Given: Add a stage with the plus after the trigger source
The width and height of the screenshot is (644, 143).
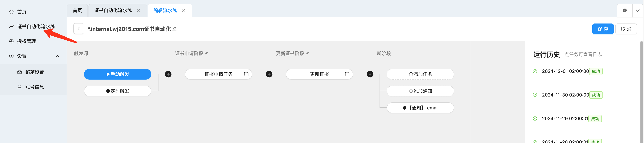Looking at the screenshot, I should click(168, 74).
